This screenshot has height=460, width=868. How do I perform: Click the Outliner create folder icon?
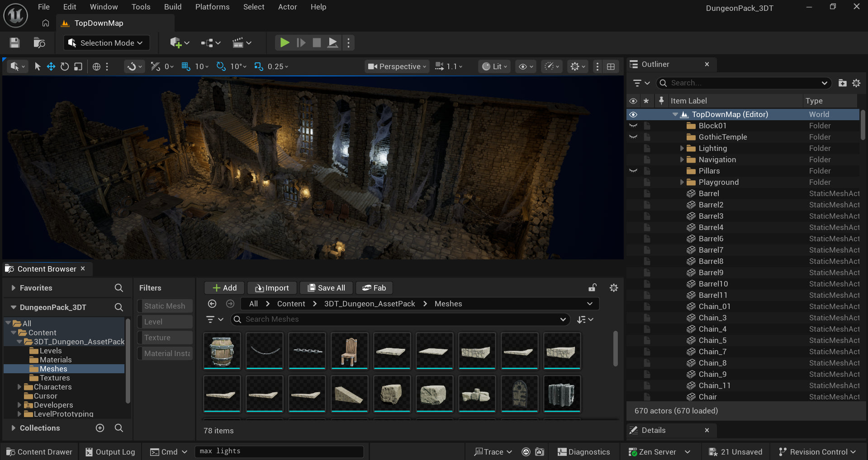(842, 83)
